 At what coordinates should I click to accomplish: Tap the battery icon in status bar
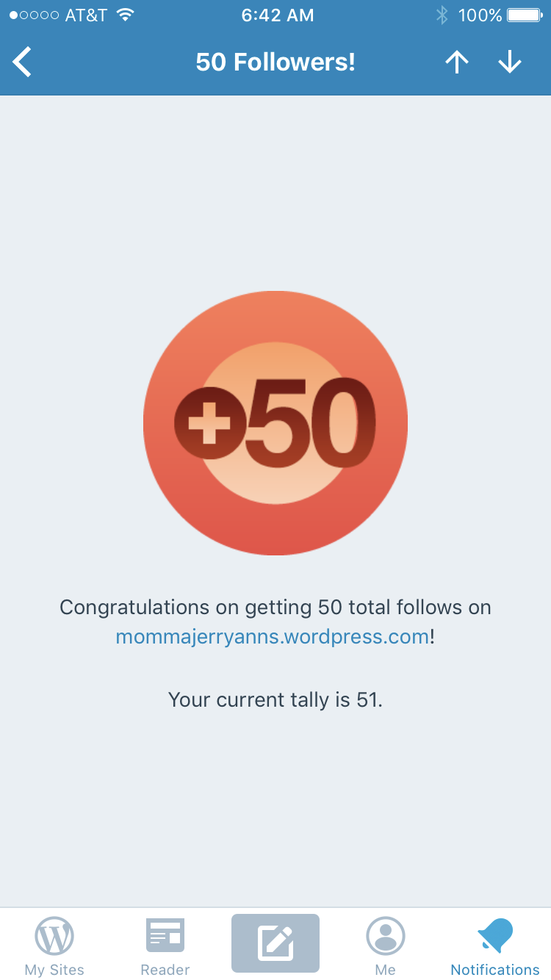pyautogui.click(x=524, y=15)
